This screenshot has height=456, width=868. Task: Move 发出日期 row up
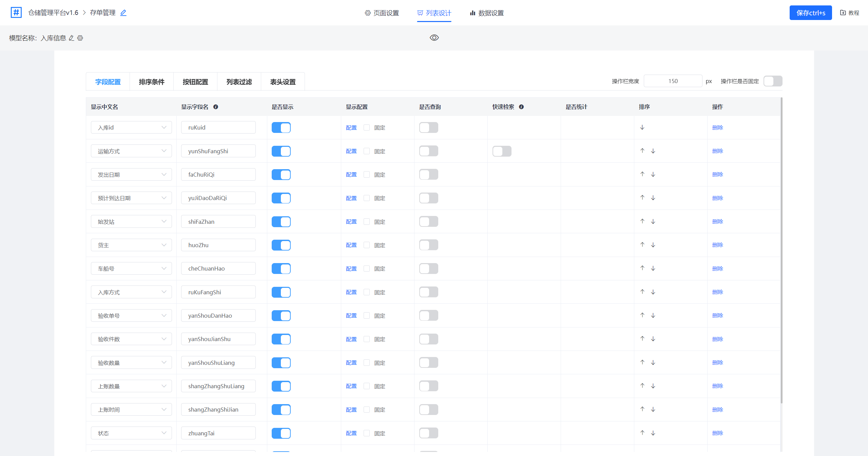[642, 174]
